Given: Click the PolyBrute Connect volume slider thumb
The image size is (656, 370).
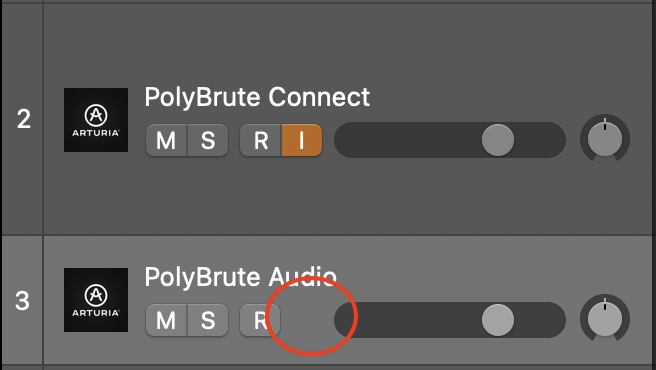Looking at the screenshot, I should pos(498,140).
